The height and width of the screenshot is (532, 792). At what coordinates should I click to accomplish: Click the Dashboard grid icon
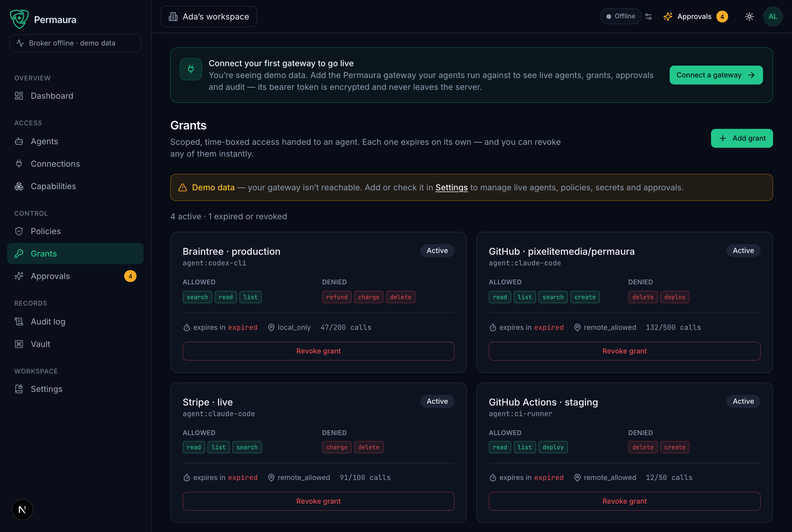[x=19, y=96]
